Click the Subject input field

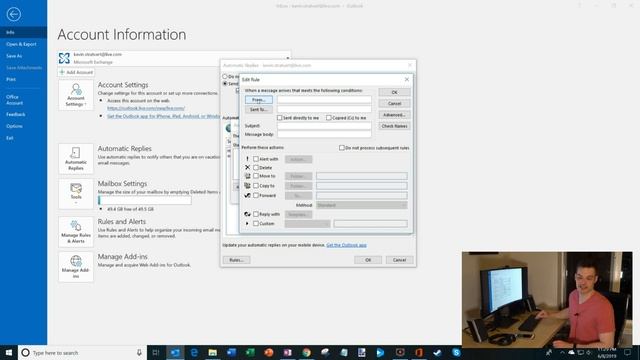point(324,126)
